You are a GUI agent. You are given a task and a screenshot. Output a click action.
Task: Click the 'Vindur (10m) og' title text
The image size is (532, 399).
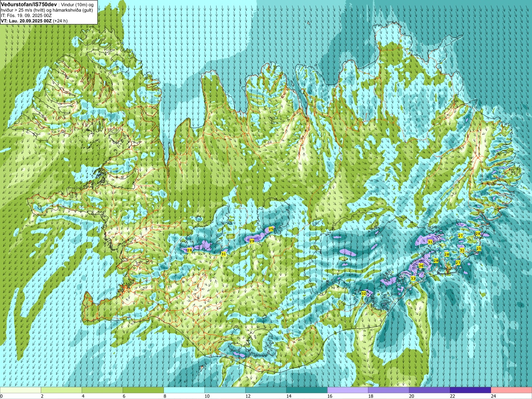(x=77, y=4)
